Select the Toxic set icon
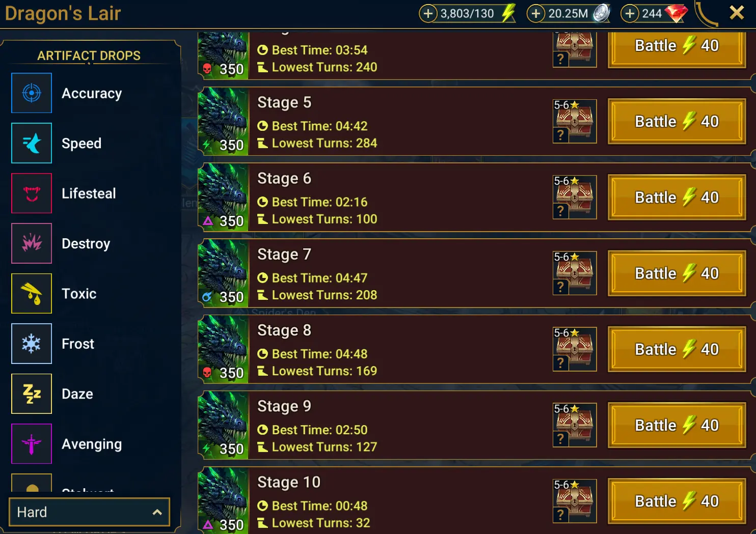The height and width of the screenshot is (534, 756). pyautogui.click(x=32, y=293)
